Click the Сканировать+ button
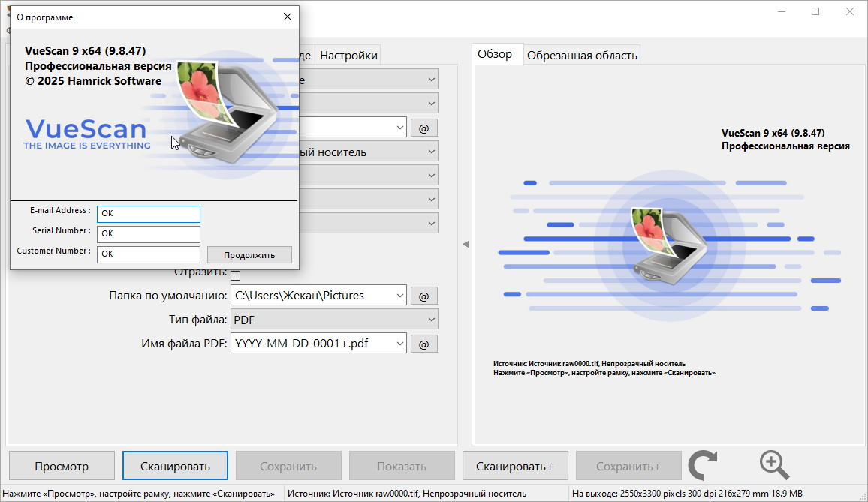The image size is (868, 502). [x=515, y=466]
